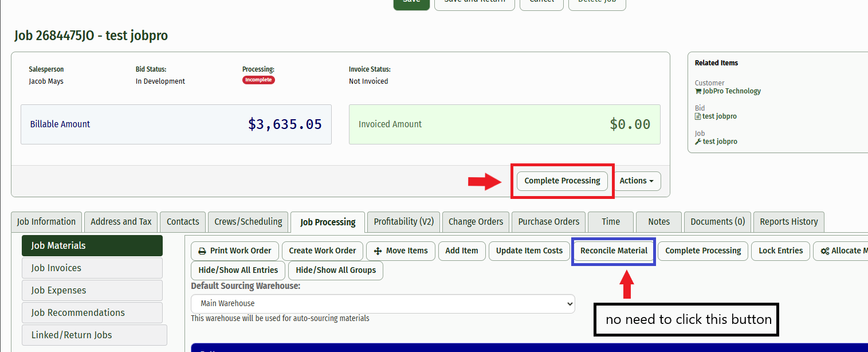Screen dimensions: 868x352
Task: Open the JobPro Technology customer link
Action: pos(732,91)
